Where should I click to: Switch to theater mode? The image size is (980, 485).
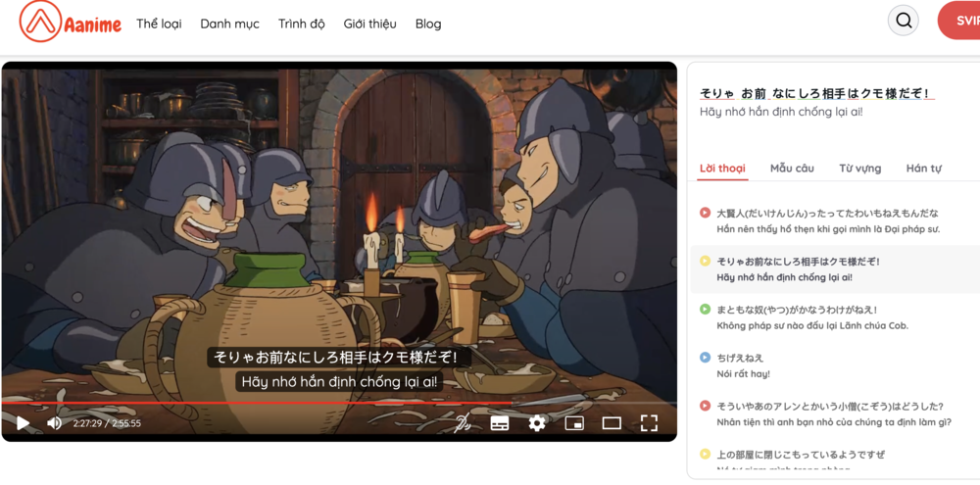click(612, 423)
